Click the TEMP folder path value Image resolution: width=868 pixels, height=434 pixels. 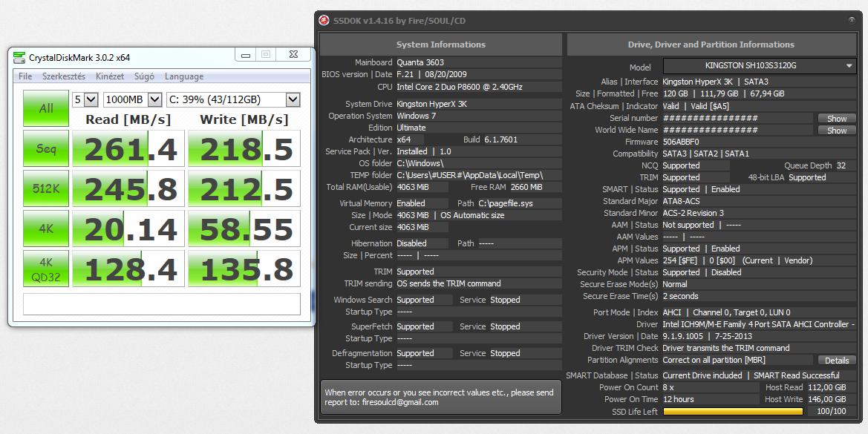469,175
